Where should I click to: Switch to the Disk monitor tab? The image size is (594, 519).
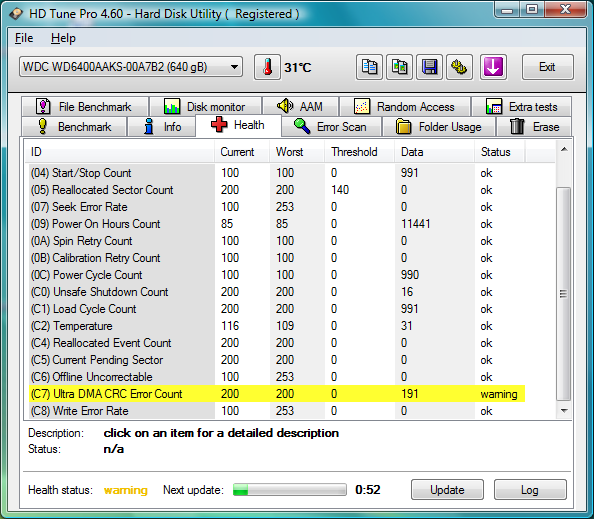pos(205,106)
